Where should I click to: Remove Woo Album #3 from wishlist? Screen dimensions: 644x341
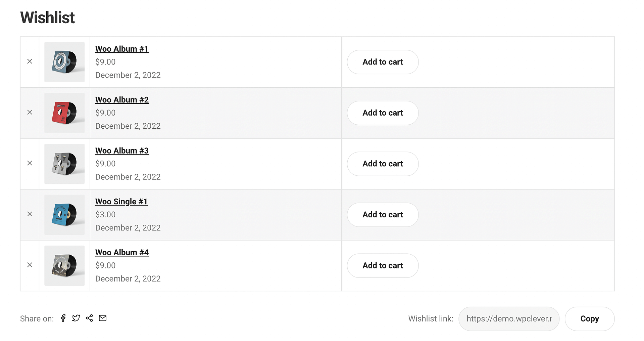click(x=30, y=163)
